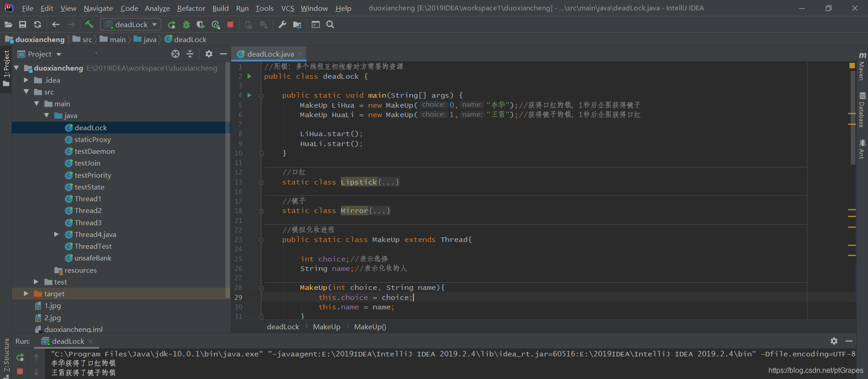Collapse the main folder node
The width and height of the screenshot is (868, 379).
[x=37, y=104]
